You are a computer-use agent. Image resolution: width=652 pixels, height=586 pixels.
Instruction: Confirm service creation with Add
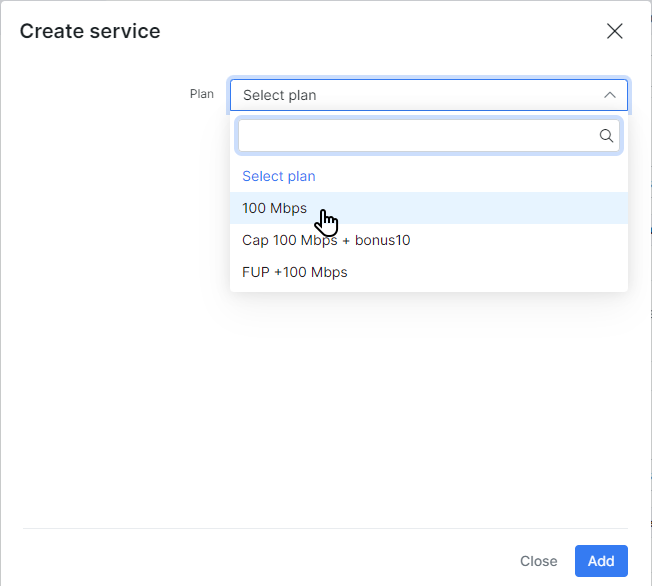(601, 561)
